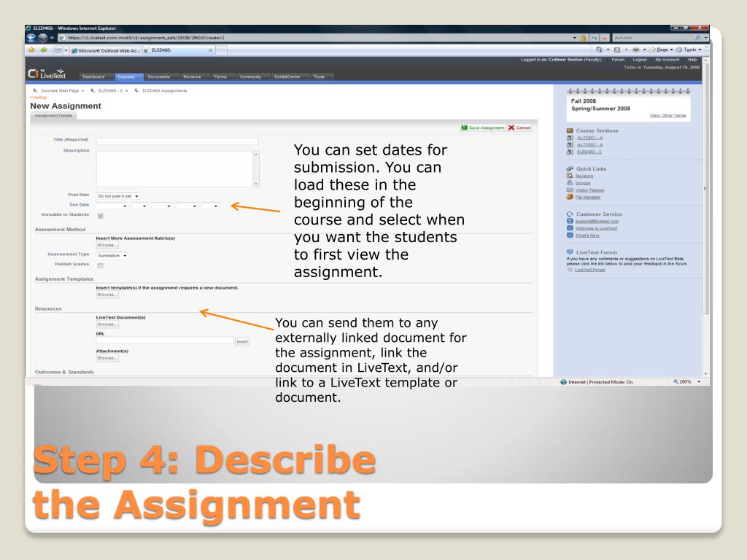
Task: Click the Insert button next to URL field
Action: (242, 341)
